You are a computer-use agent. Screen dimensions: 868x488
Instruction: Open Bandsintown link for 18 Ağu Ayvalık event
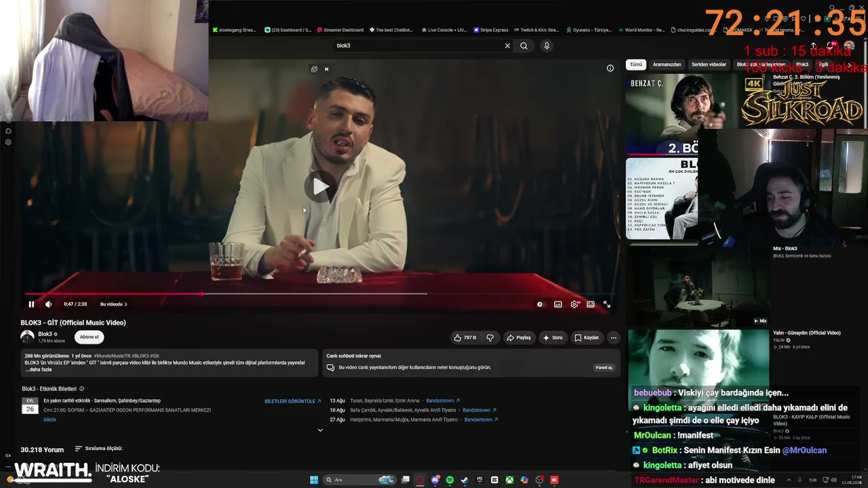pos(479,410)
